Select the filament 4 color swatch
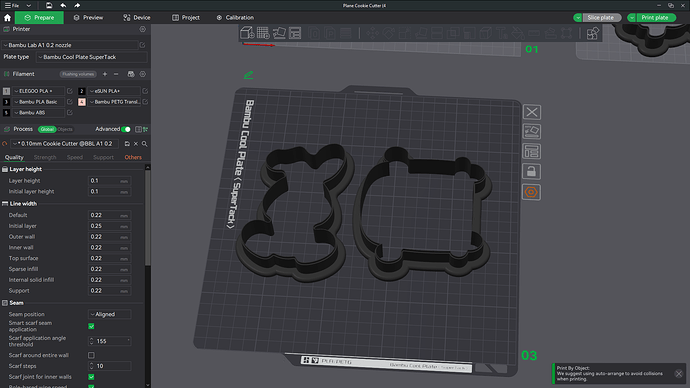The height and width of the screenshot is (388, 690). [82, 102]
